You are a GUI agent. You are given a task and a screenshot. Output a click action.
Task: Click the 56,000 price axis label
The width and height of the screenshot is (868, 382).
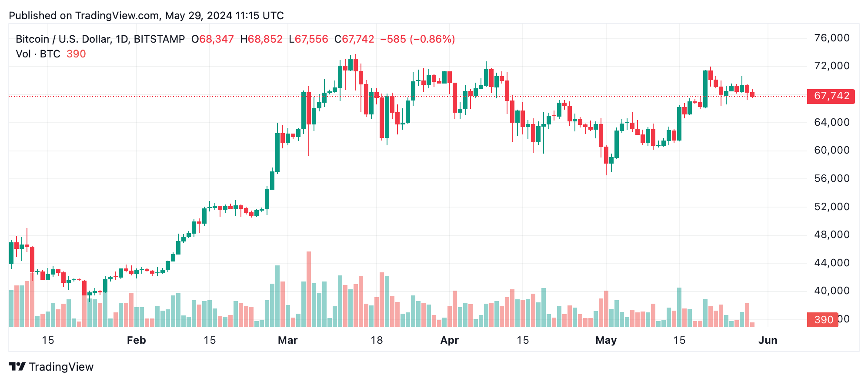click(x=831, y=178)
